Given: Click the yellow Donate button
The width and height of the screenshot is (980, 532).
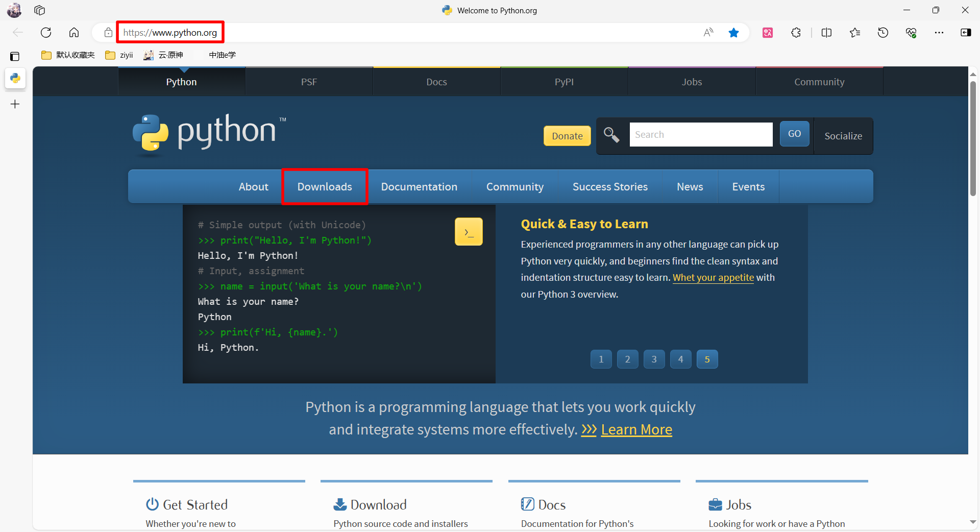Looking at the screenshot, I should click(567, 136).
